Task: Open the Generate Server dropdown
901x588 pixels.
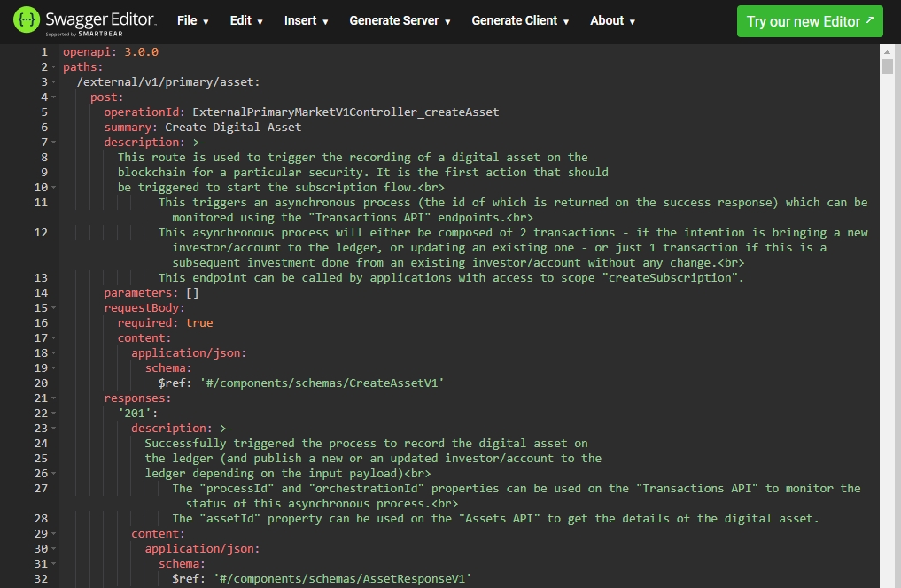Action: coord(400,21)
